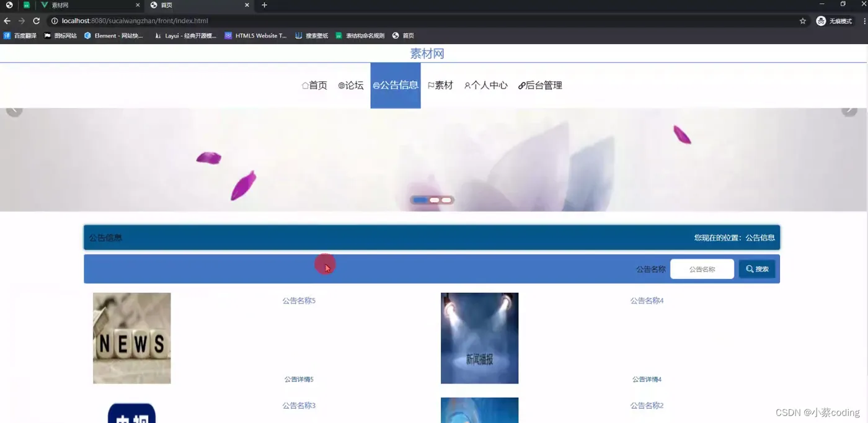Open 素材 in the site navigation
Viewport: 868px width, 423px height.
click(x=440, y=86)
